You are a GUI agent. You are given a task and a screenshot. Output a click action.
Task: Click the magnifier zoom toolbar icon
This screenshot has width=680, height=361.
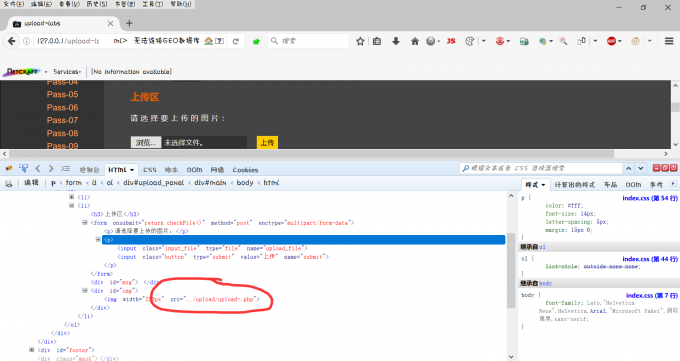point(563,41)
